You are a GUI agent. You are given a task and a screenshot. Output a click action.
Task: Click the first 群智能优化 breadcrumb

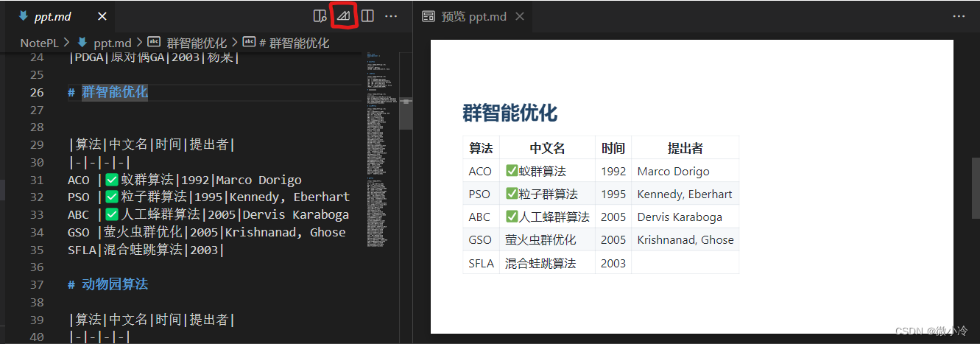tap(197, 43)
